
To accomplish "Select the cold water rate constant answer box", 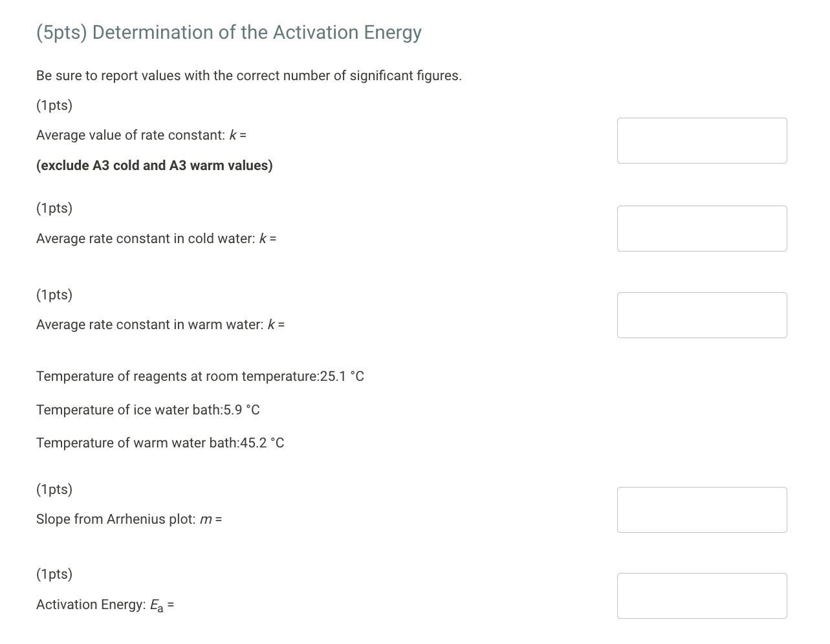I will coord(702,228).
